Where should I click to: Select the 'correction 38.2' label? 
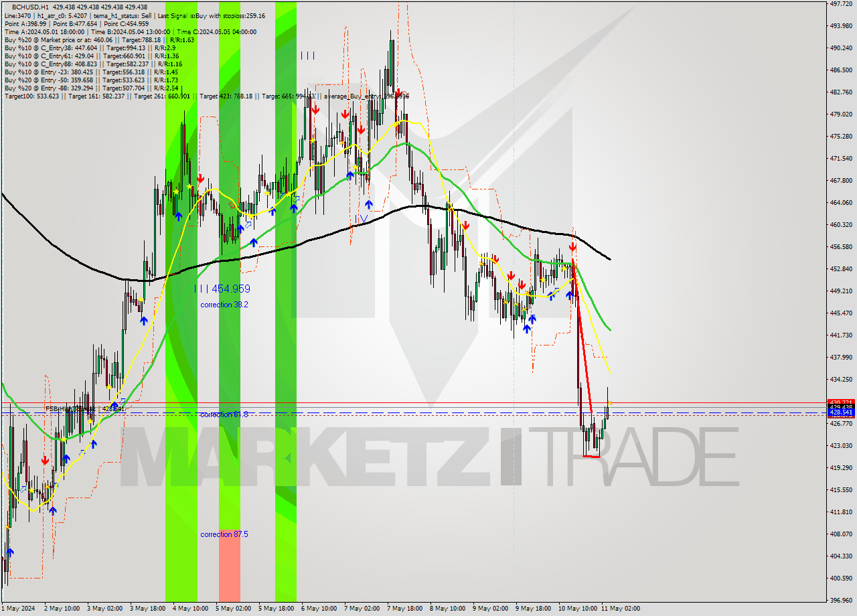(224, 305)
